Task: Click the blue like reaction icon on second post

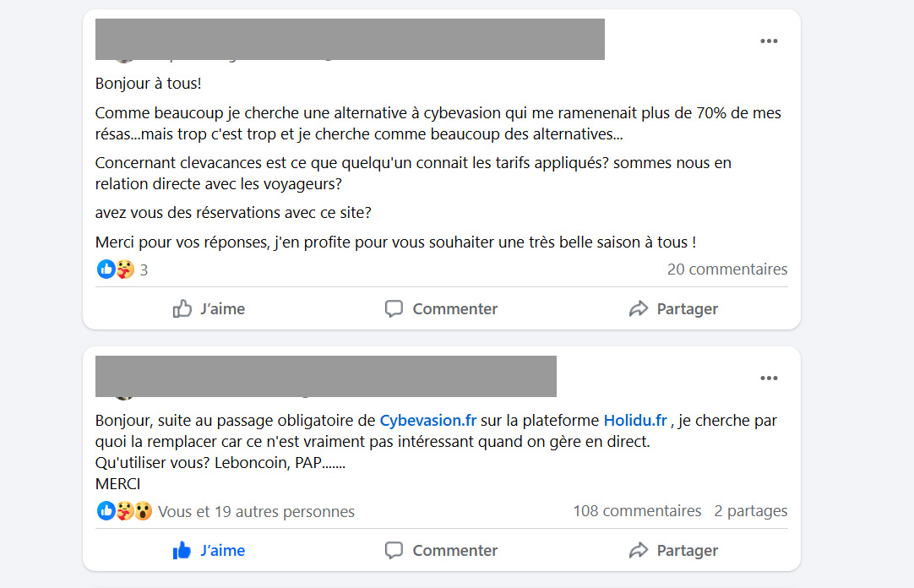Action: [106, 511]
